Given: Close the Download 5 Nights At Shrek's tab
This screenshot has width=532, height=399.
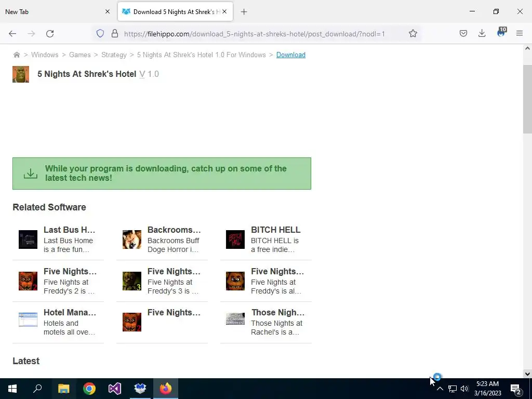Looking at the screenshot, I should (x=224, y=11).
